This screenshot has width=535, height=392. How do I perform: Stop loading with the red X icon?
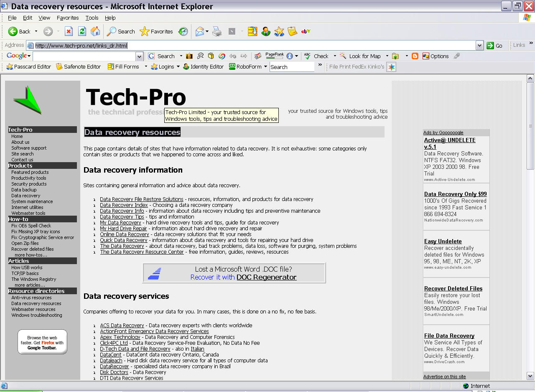click(69, 31)
